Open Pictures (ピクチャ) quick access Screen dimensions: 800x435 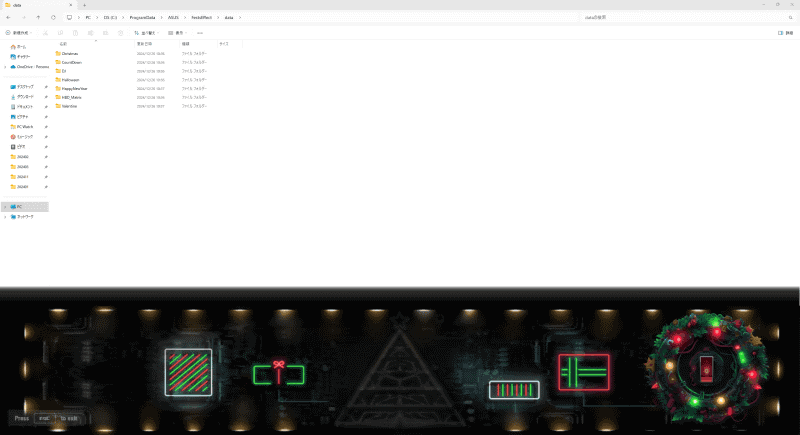coord(20,117)
